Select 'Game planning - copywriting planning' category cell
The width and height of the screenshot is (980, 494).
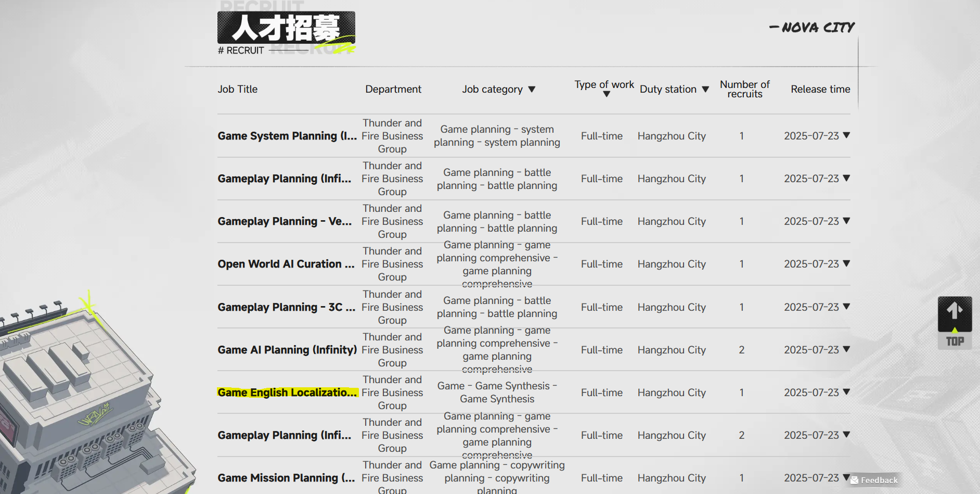tap(497, 478)
